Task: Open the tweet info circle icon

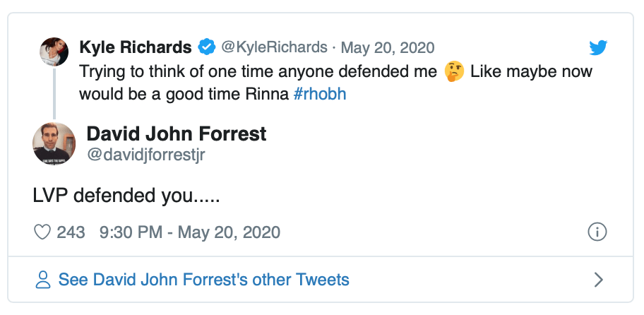Action: 597,232
